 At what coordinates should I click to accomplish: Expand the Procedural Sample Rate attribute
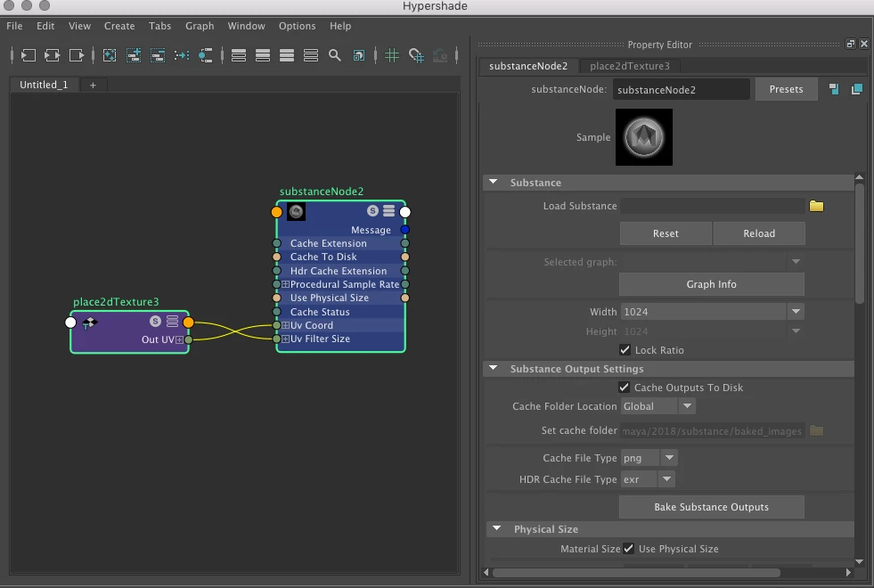tap(285, 284)
